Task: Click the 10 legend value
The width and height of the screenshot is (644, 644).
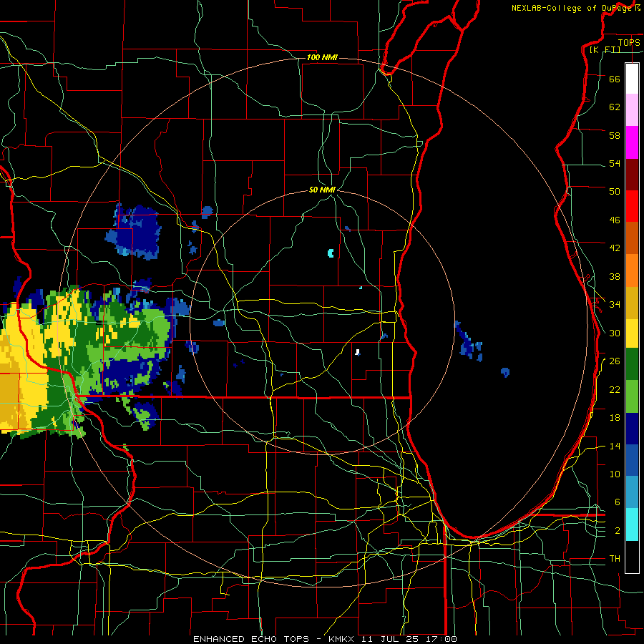Action: point(615,474)
